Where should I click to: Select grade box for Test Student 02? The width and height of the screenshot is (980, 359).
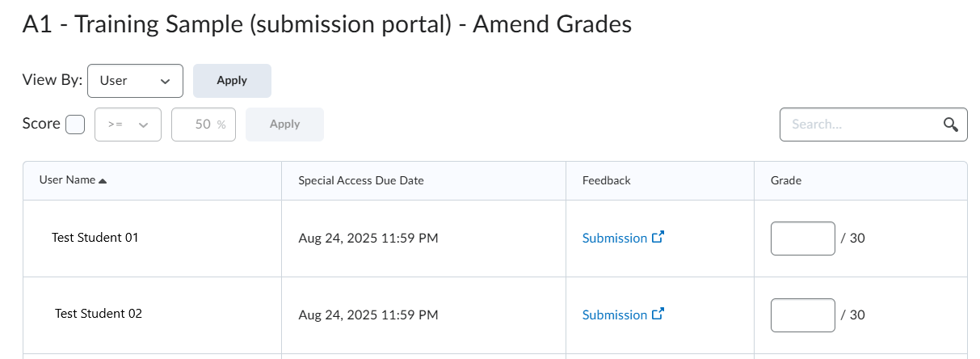802,315
